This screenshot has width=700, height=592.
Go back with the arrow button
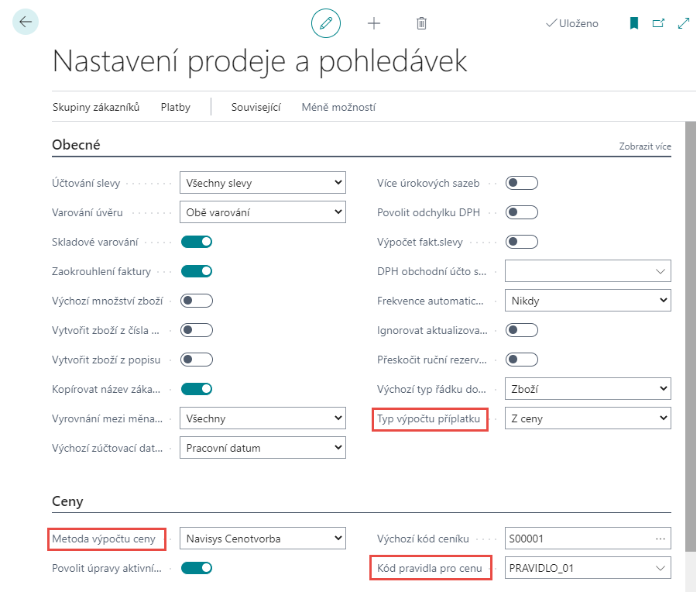tap(26, 22)
